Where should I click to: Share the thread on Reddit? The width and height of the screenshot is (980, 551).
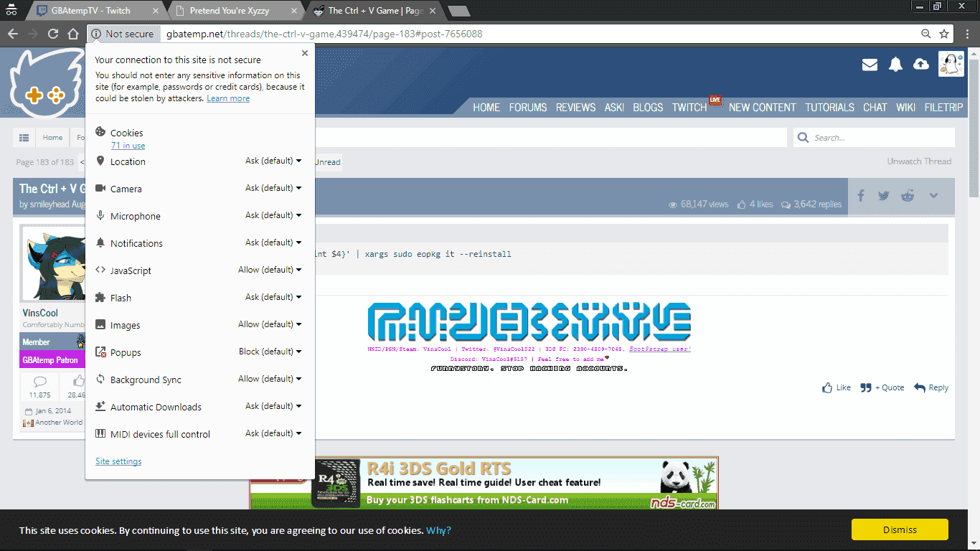pyautogui.click(x=908, y=195)
